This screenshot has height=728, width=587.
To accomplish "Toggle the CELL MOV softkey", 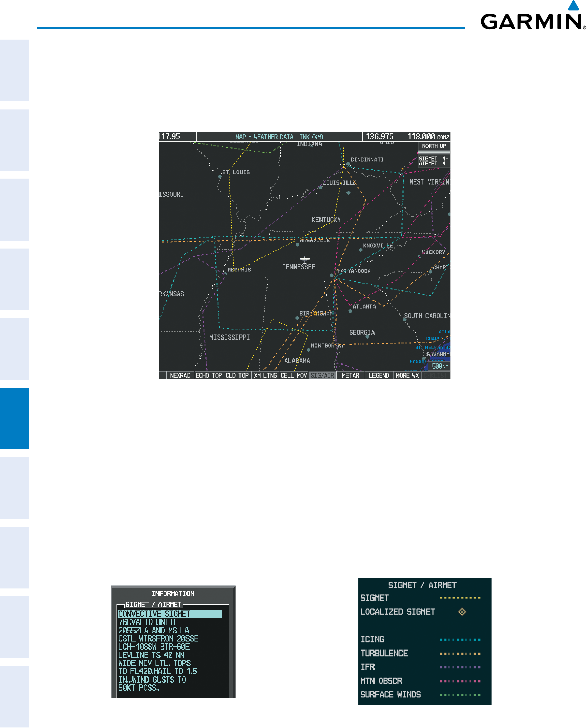I will click(294, 375).
